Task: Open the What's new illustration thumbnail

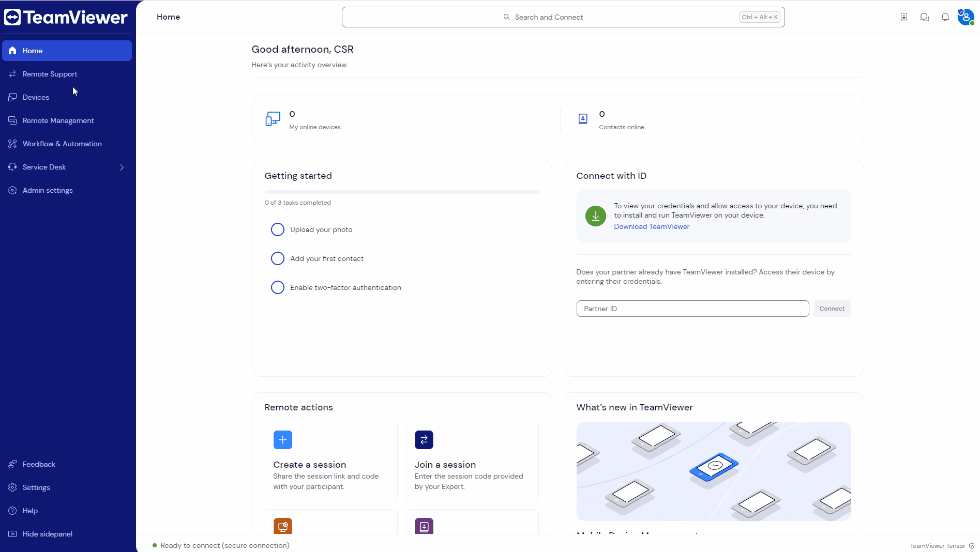Action: 714,471
